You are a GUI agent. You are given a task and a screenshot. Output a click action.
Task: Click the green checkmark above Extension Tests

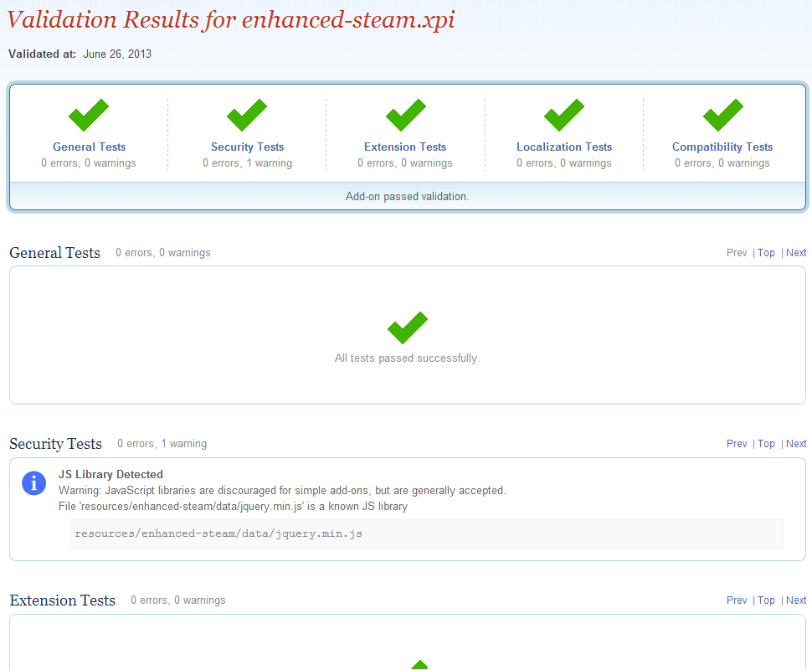[406, 115]
